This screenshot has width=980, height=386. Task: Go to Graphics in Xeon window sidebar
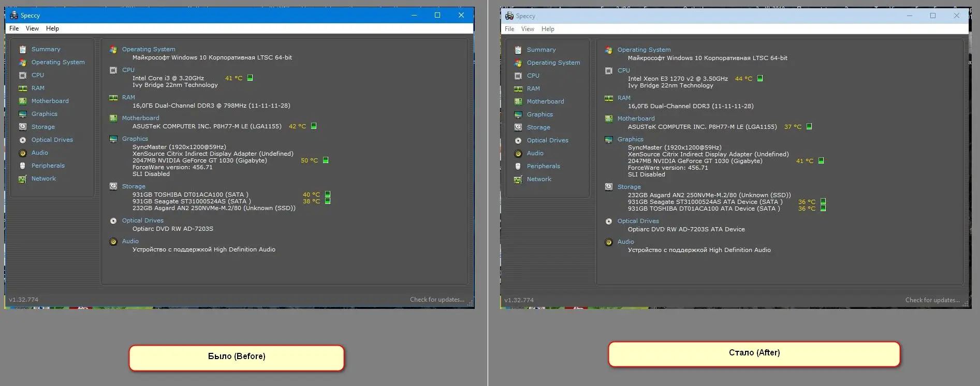click(x=540, y=114)
